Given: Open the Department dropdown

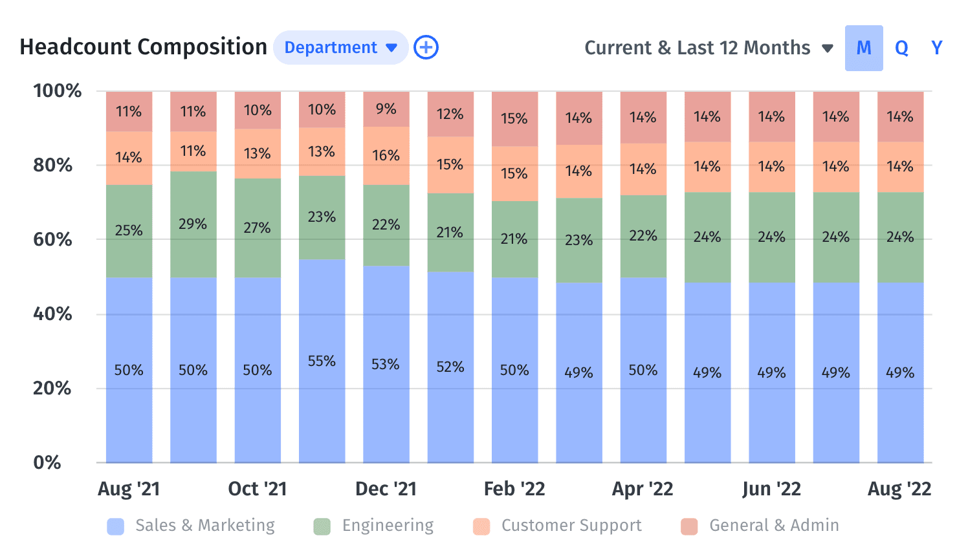Looking at the screenshot, I should [340, 47].
